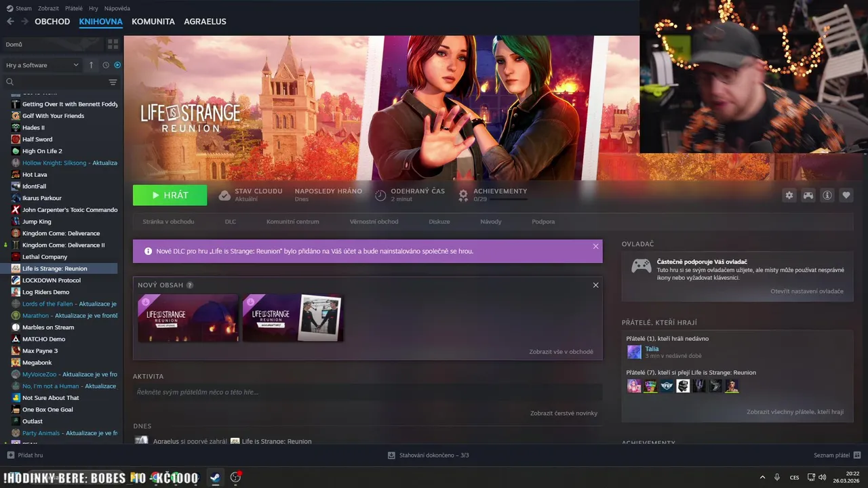Open the Diskuze tab
The image size is (868, 488).
coord(439,222)
